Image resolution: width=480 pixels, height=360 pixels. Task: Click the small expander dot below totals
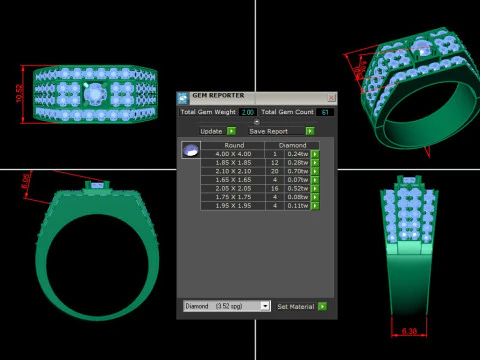click(x=257, y=122)
